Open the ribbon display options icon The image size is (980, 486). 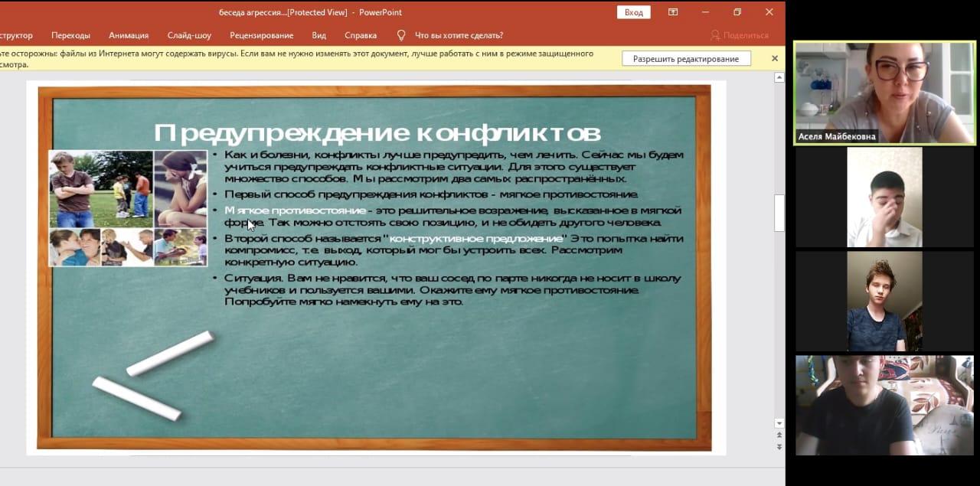click(673, 12)
